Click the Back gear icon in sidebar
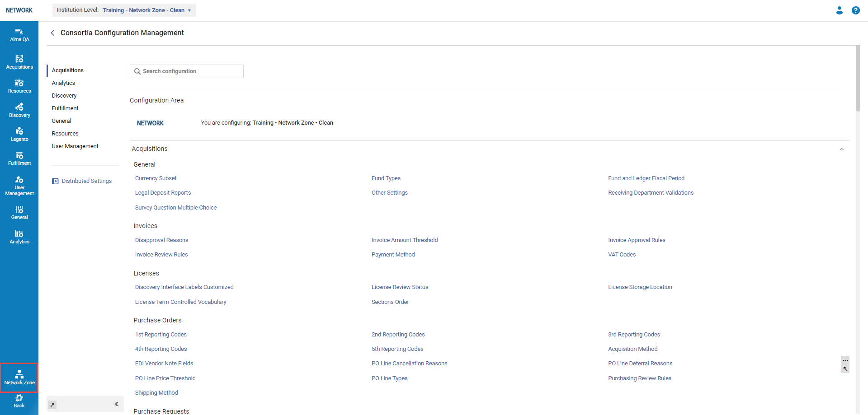The image size is (868, 415). (19, 401)
